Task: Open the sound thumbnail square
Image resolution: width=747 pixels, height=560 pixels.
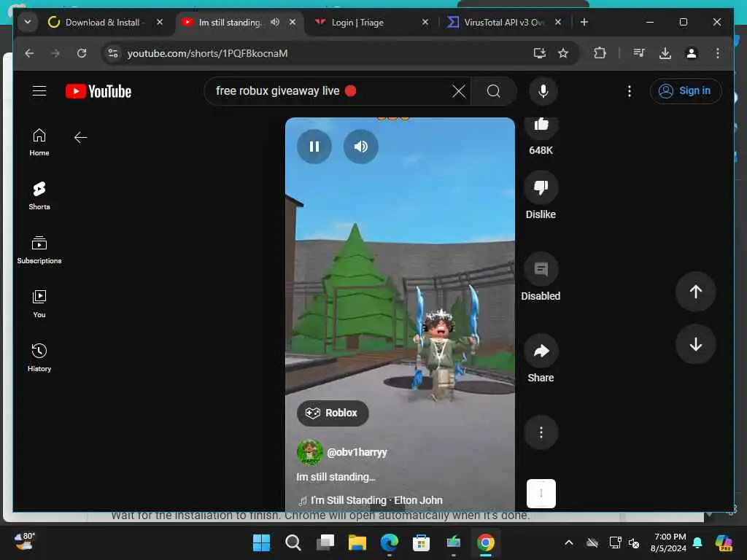Action: click(541, 494)
